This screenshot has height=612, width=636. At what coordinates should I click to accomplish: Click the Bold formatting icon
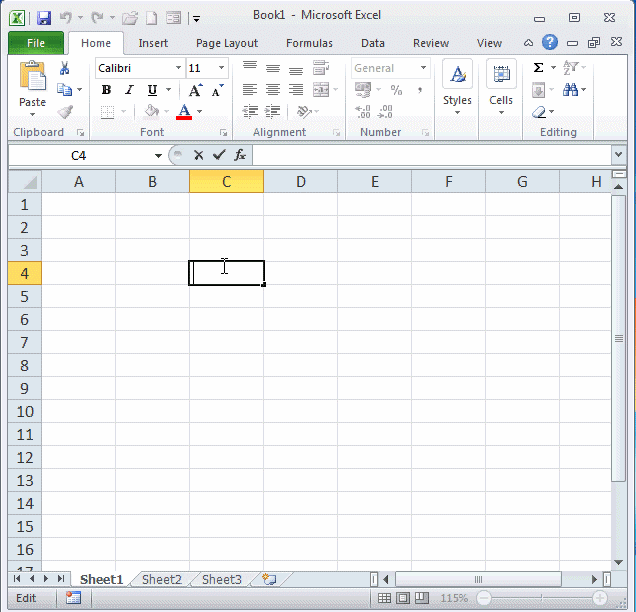pyautogui.click(x=106, y=90)
